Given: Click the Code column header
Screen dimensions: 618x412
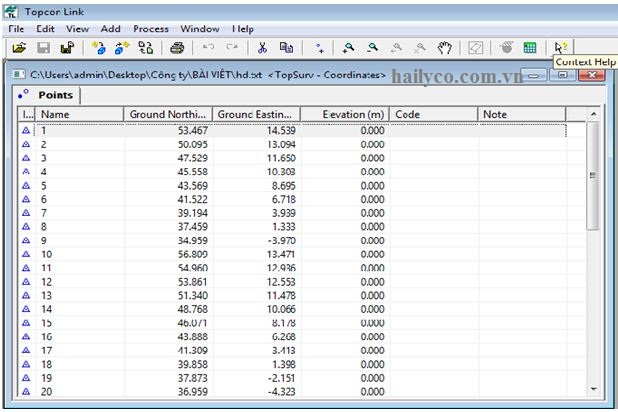Looking at the screenshot, I should [434, 114].
